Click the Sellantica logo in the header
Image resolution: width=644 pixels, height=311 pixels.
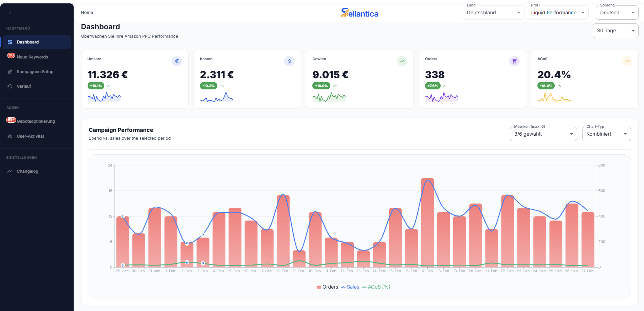(x=359, y=13)
